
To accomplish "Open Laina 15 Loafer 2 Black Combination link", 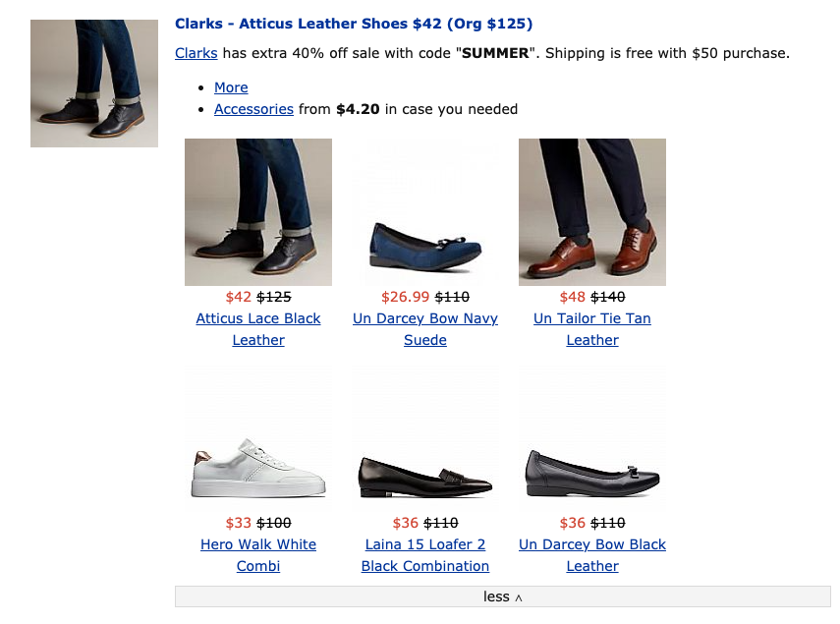I will [425, 544].
